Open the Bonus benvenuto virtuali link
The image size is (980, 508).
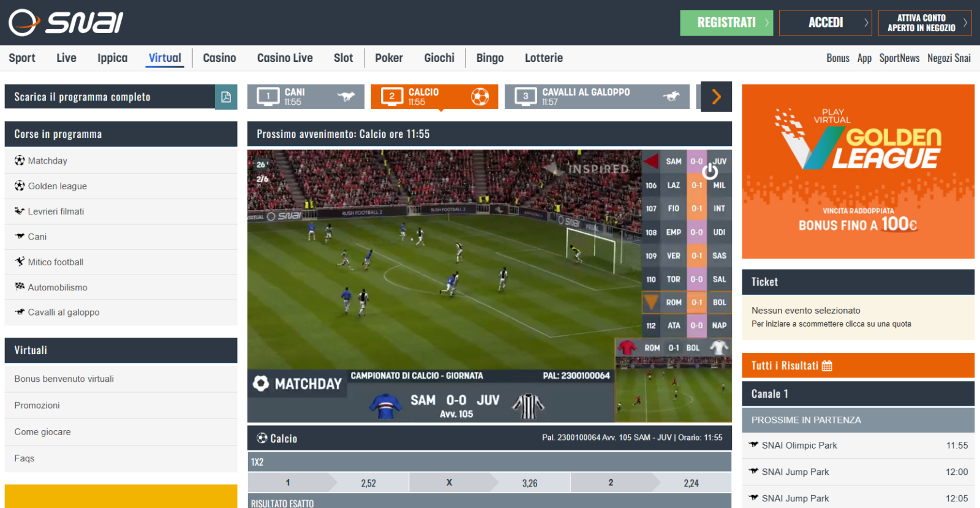point(64,379)
